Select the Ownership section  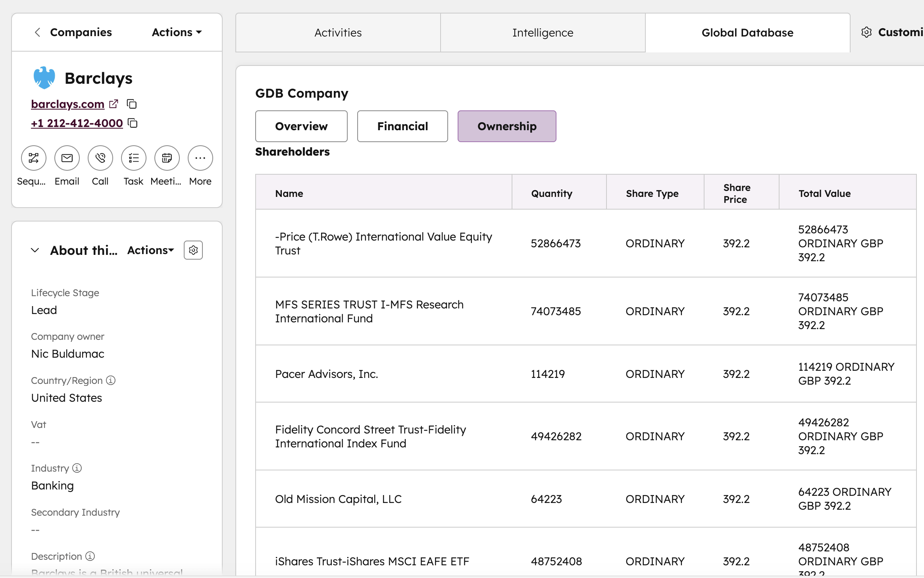tap(507, 126)
